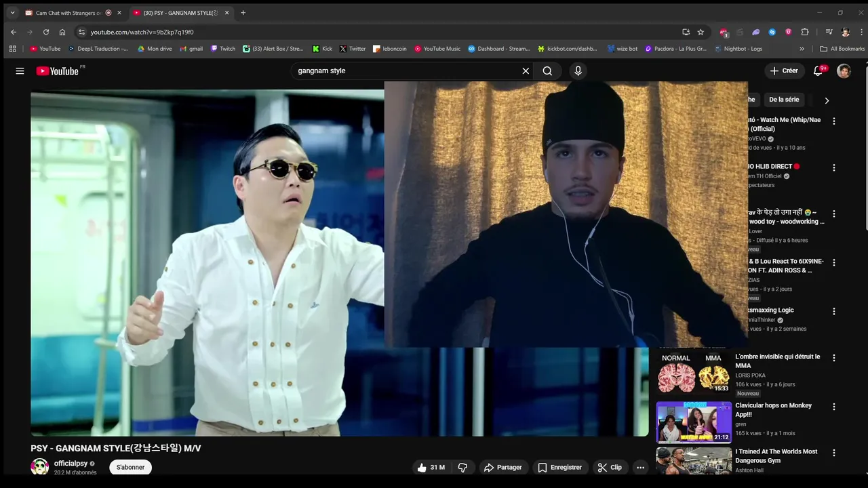
Task: Open the Clavicular hops on Monkey App thumbnail
Action: [x=693, y=422]
